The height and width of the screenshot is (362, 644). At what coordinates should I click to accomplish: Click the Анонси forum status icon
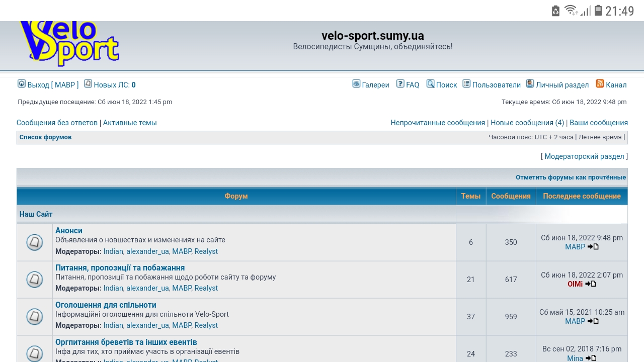[34, 242]
